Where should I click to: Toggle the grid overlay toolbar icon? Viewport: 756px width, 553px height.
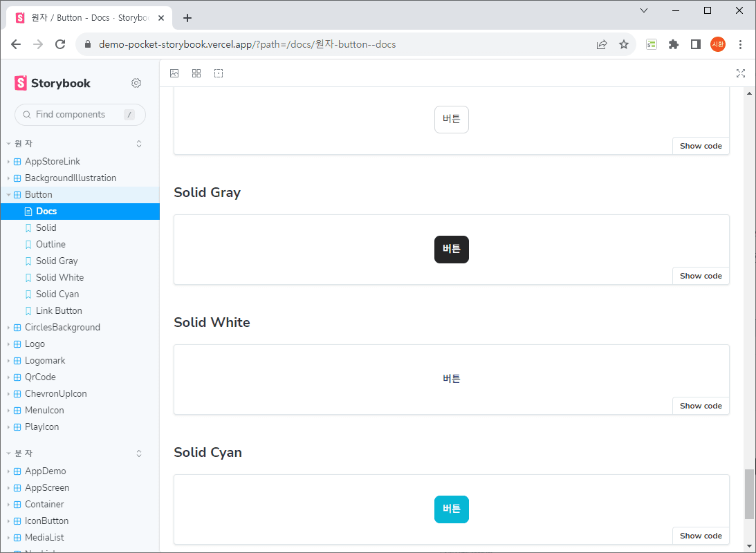(x=196, y=73)
